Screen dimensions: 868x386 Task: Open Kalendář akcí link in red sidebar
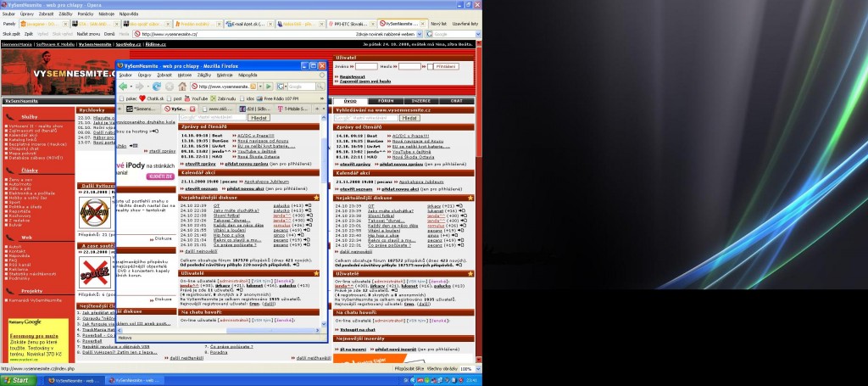23,135
